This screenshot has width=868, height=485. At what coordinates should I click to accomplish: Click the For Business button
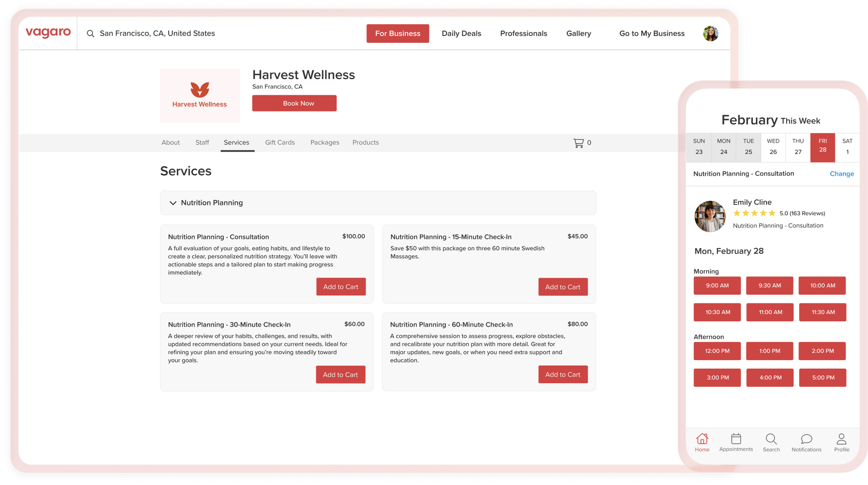pos(398,33)
